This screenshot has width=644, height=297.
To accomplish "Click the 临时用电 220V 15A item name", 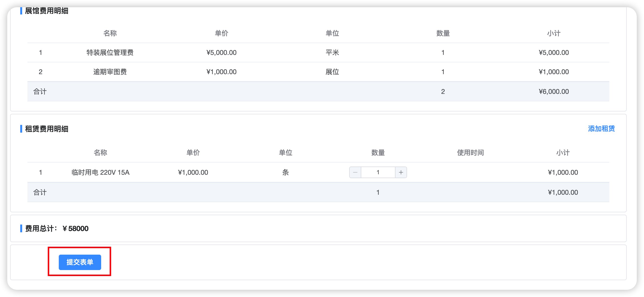I will pos(100,172).
